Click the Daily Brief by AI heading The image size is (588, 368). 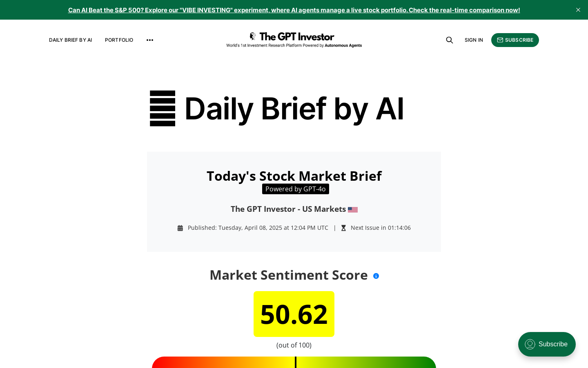[294, 108]
